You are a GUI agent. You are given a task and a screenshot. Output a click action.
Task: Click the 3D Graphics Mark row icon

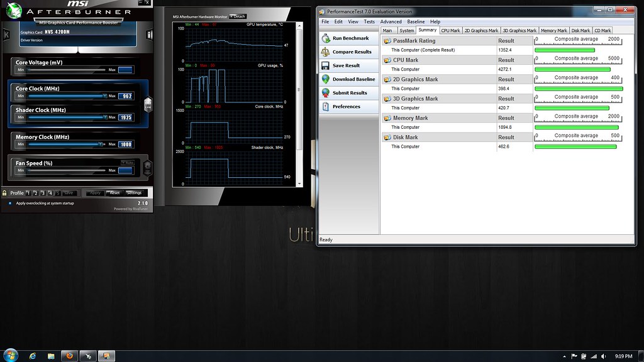pyautogui.click(x=387, y=99)
